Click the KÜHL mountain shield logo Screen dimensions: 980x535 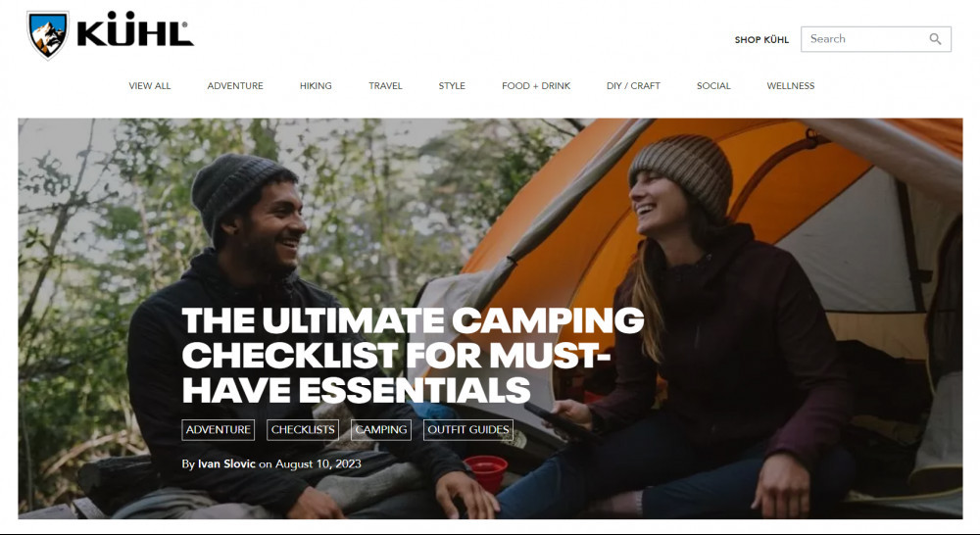[48, 35]
